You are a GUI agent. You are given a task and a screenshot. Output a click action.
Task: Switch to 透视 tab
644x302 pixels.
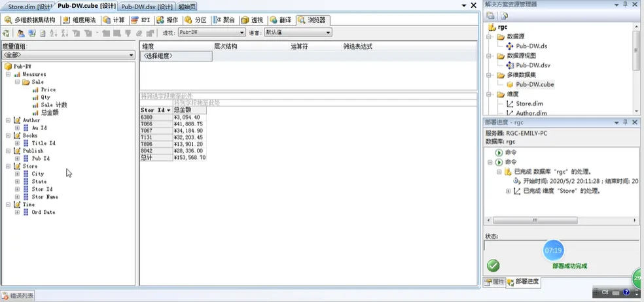click(x=253, y=20)
